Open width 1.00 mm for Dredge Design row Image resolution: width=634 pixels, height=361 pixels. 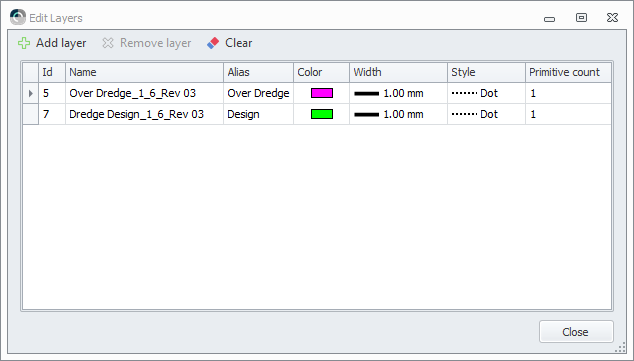coord(399,114)
